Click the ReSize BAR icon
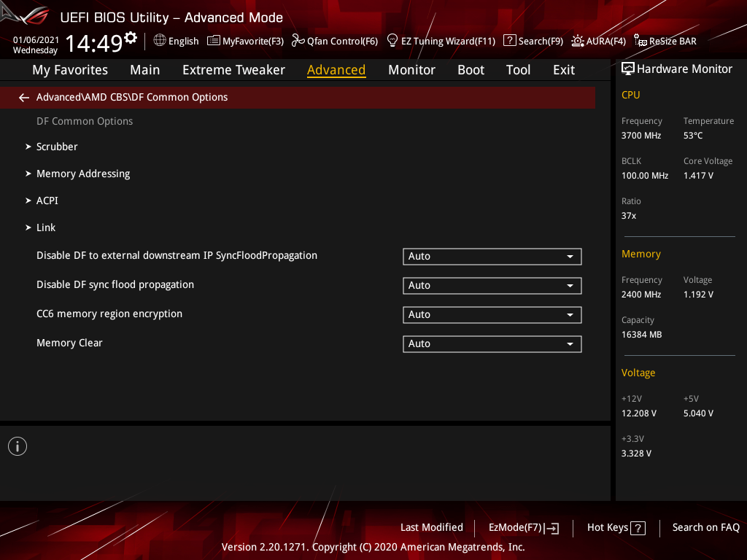This screenshot has height=560, width=747. (640, 41)
